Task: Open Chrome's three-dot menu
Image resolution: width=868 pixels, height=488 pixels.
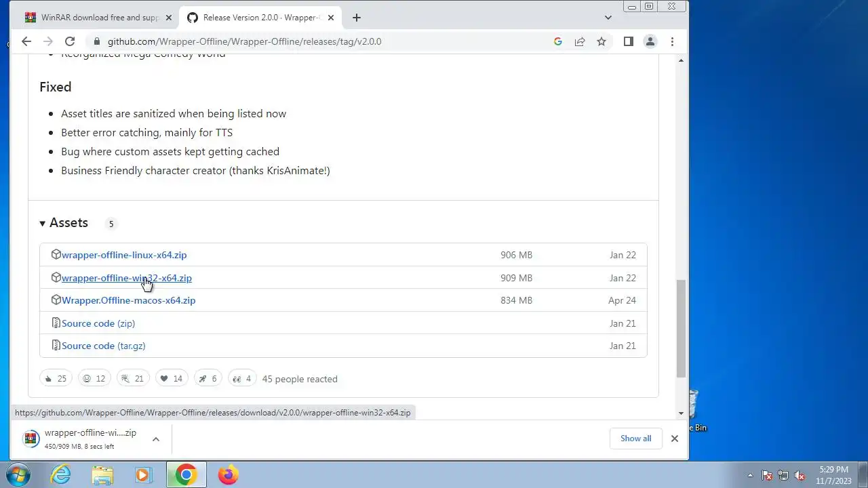Action: (x=672, y=41)
